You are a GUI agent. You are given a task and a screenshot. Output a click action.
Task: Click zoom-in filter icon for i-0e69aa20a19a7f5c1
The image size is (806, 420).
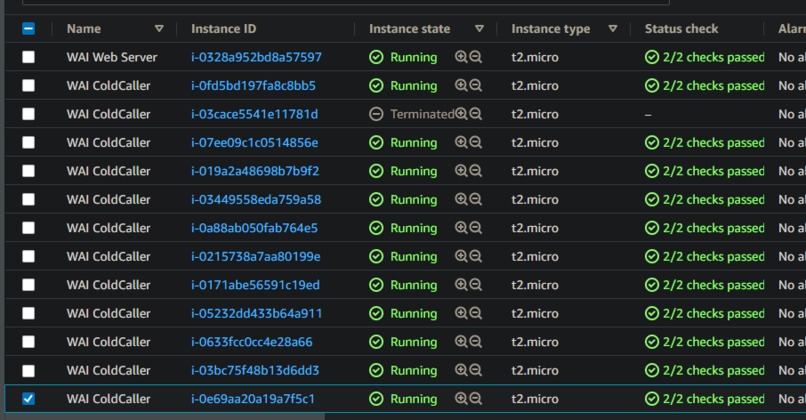[x=461, y=398]
